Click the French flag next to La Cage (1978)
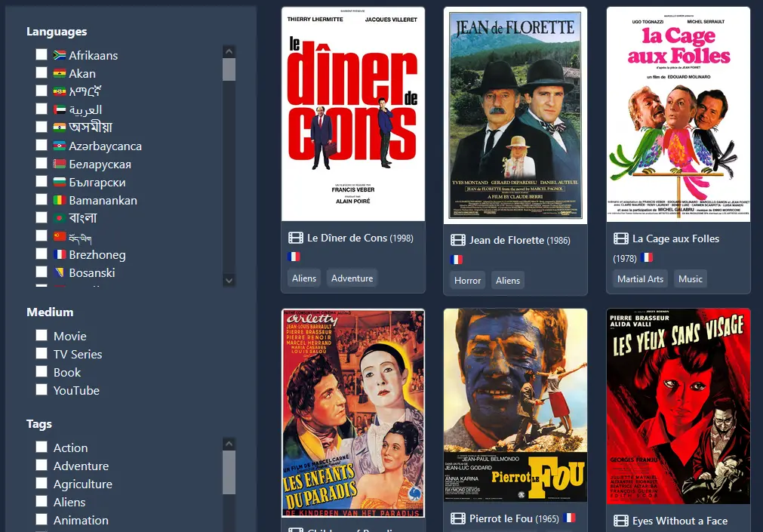 pyautogui.click(x=647, y=257)
